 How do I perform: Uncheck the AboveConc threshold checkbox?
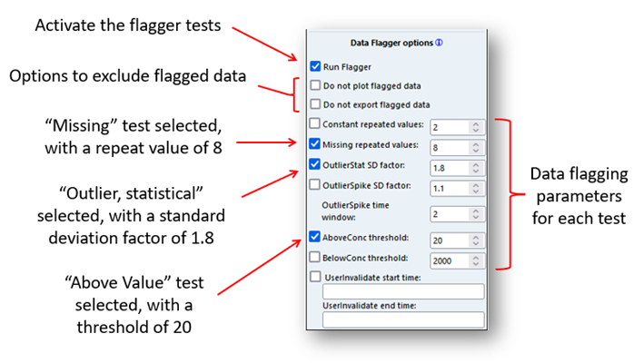point(314,238)
